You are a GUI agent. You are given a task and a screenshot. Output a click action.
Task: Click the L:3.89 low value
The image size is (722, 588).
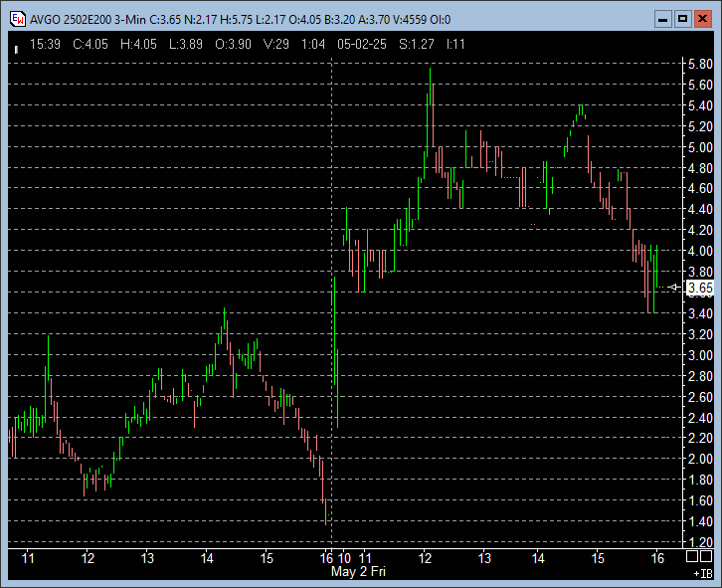(x=186, y=44)
